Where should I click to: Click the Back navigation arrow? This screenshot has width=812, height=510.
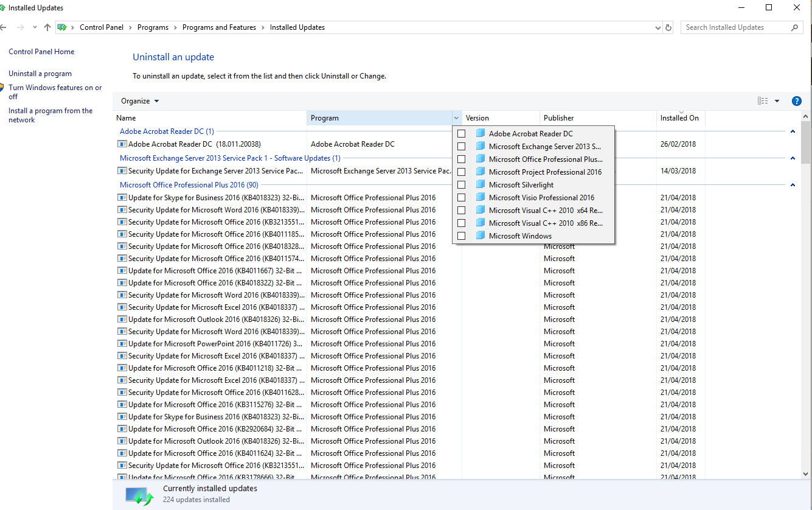click(x=4, y=27)
